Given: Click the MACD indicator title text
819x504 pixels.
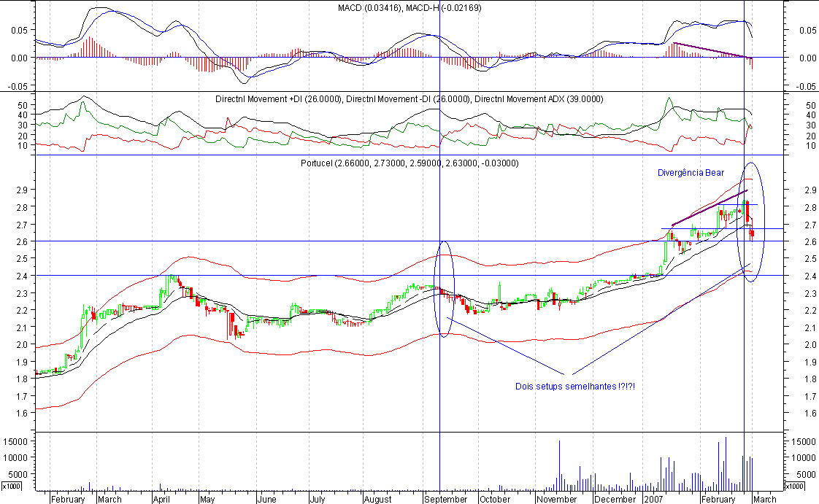Looking at the screenshot, I should click(409, 8).
